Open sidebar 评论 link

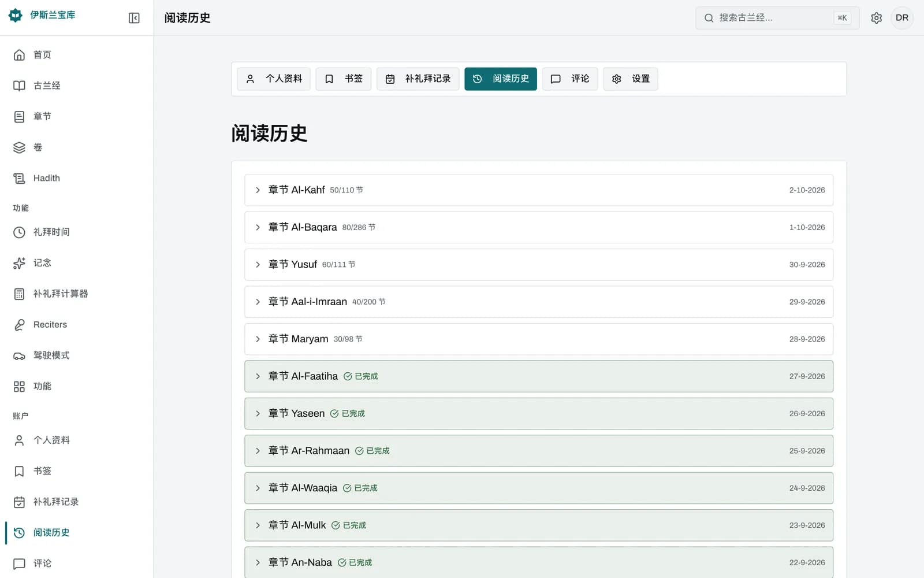pos(76,563)
